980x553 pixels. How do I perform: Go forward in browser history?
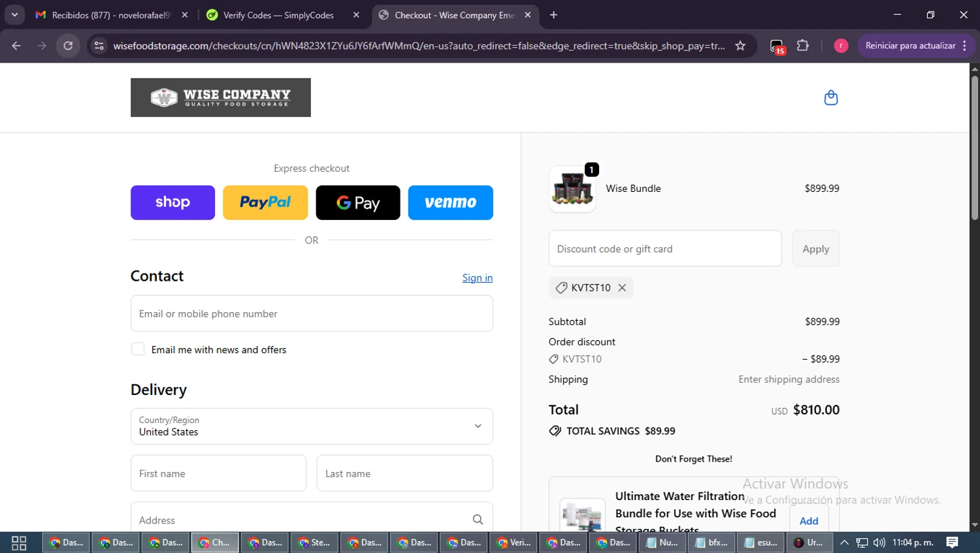(42, 46)
